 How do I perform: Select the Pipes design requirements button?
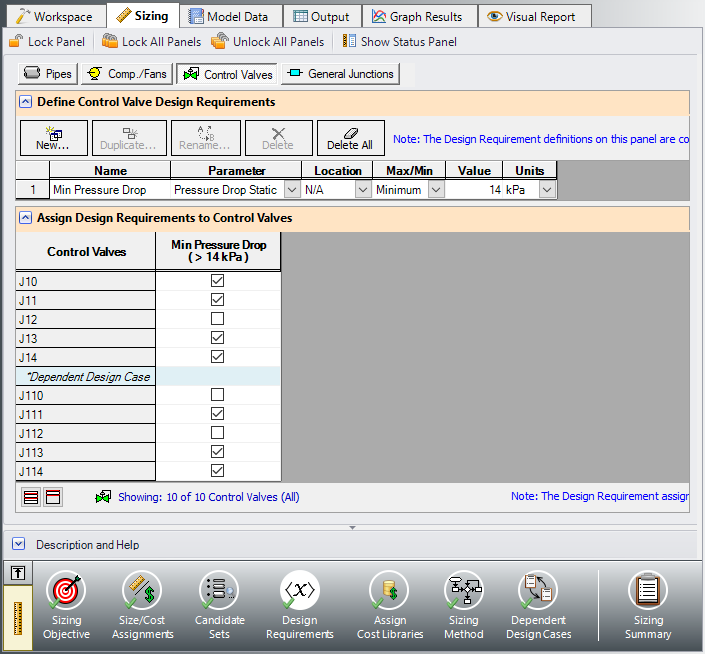[x=48, y=74]
